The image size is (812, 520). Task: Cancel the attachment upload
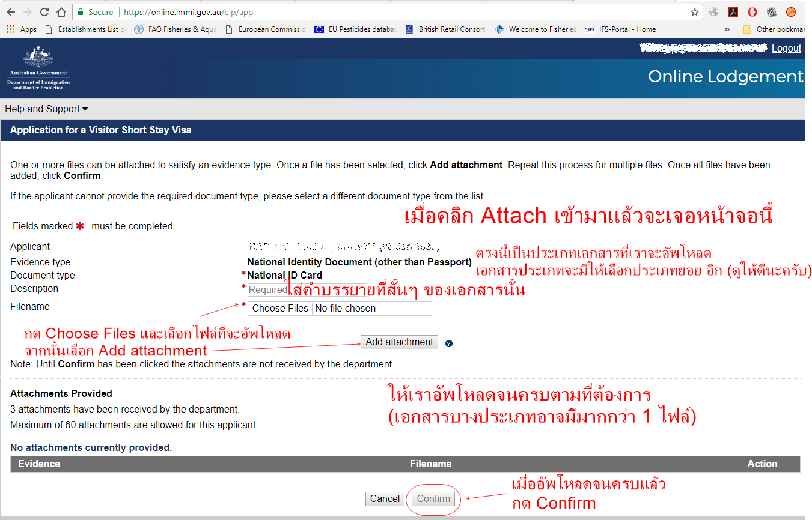point(385,499)
